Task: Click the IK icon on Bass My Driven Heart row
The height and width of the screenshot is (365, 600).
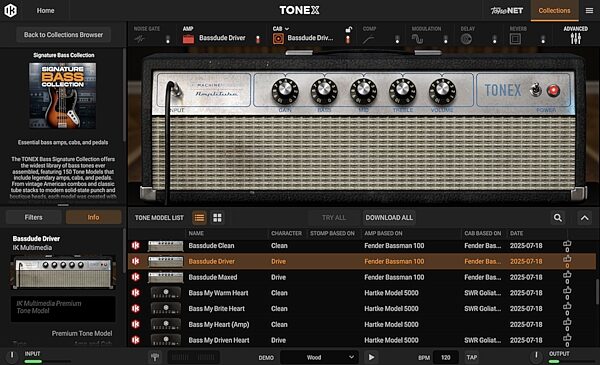Action: point(135,340)
